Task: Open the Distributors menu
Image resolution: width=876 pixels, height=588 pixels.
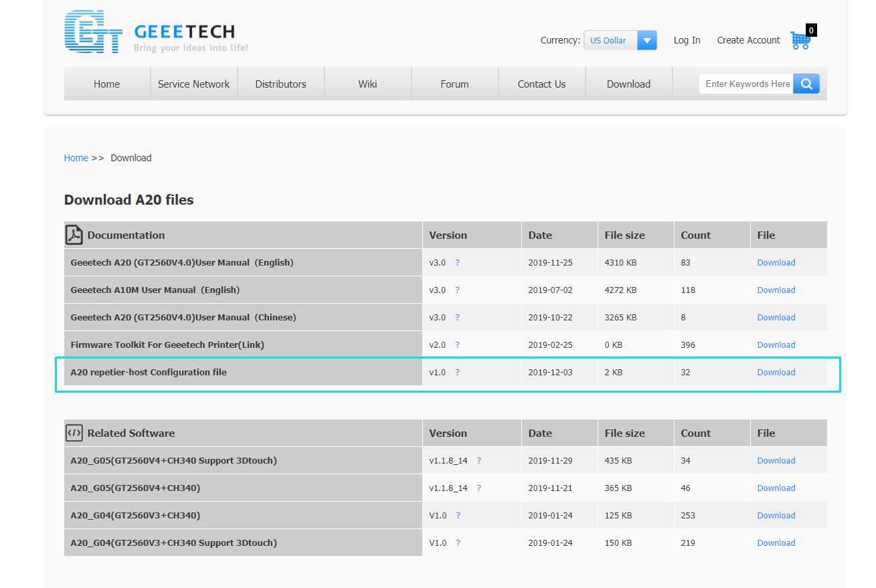Action: tap(281, 84)
